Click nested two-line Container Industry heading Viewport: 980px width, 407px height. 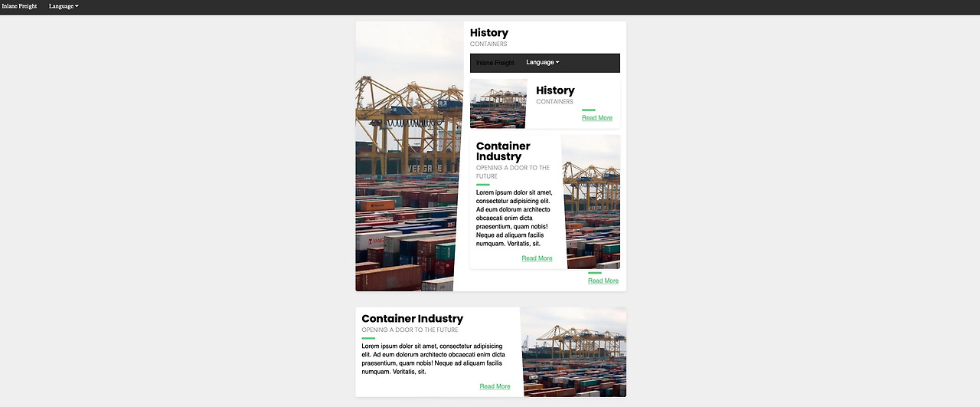503,151
